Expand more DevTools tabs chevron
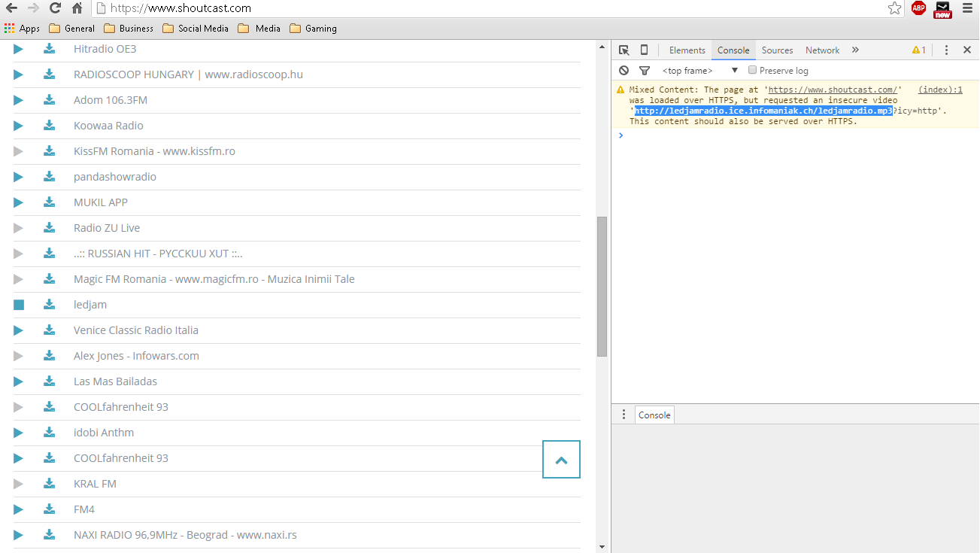980x553 pixels. pos(855,50)
